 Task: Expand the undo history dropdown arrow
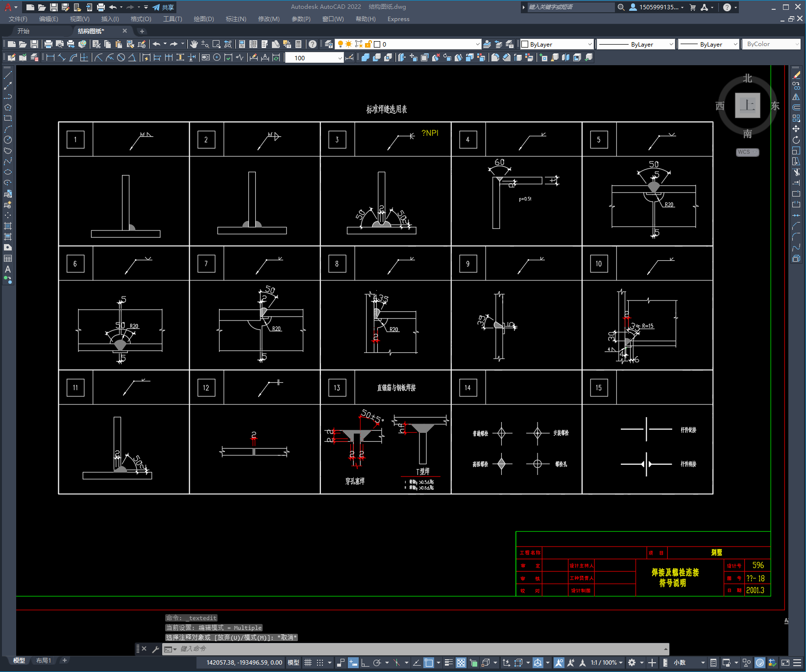click(165, 44)
